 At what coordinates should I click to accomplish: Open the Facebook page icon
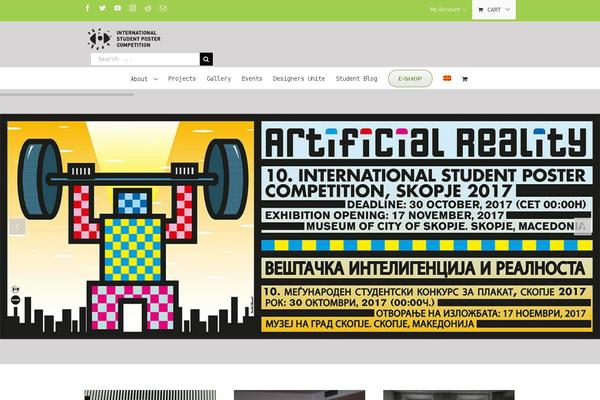[x=88, y=8]
